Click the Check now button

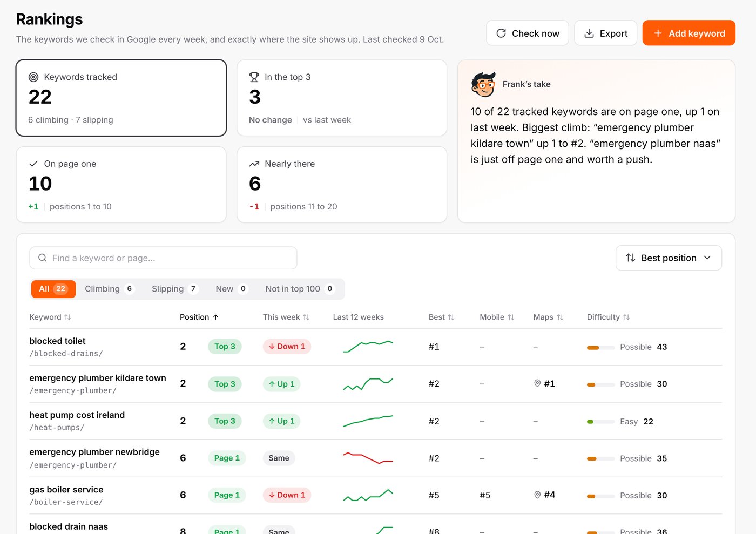pyautogui.click(x=528, y=33)
